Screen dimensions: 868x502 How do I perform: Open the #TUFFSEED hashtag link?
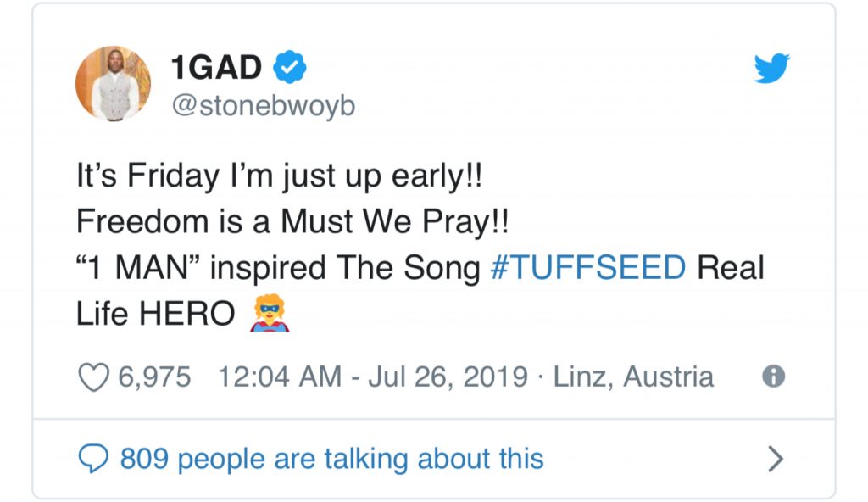pyautogui.click(x=588, y=267)
